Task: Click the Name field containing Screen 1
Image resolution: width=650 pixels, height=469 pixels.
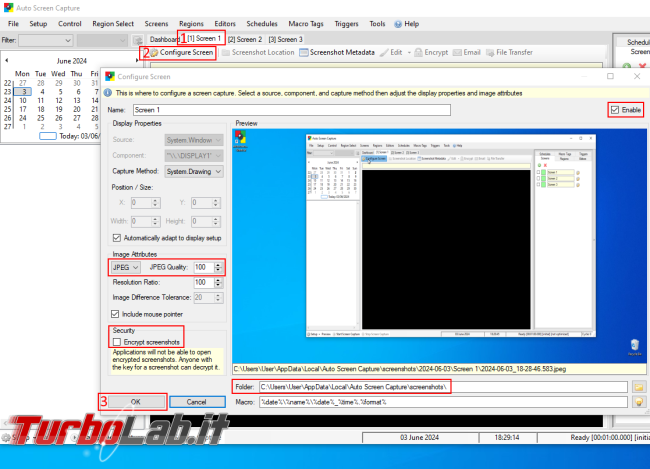Action: (292, 110)
